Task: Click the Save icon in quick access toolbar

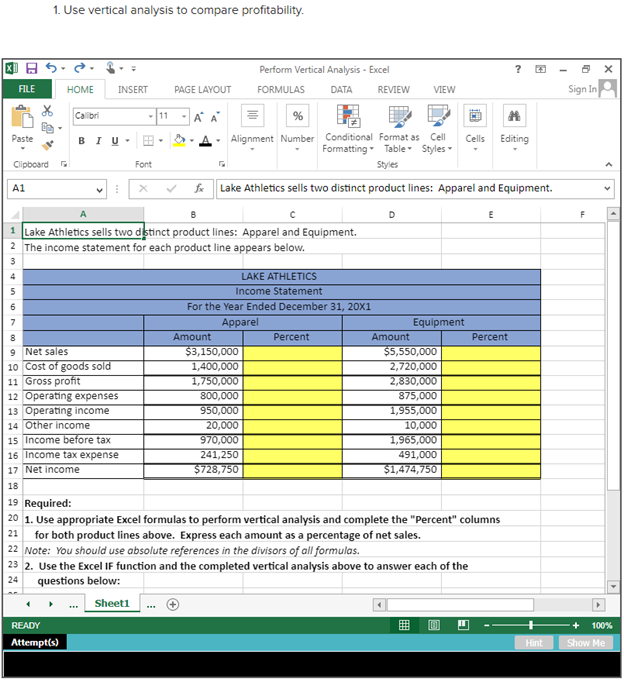Action: click(32, 69)
